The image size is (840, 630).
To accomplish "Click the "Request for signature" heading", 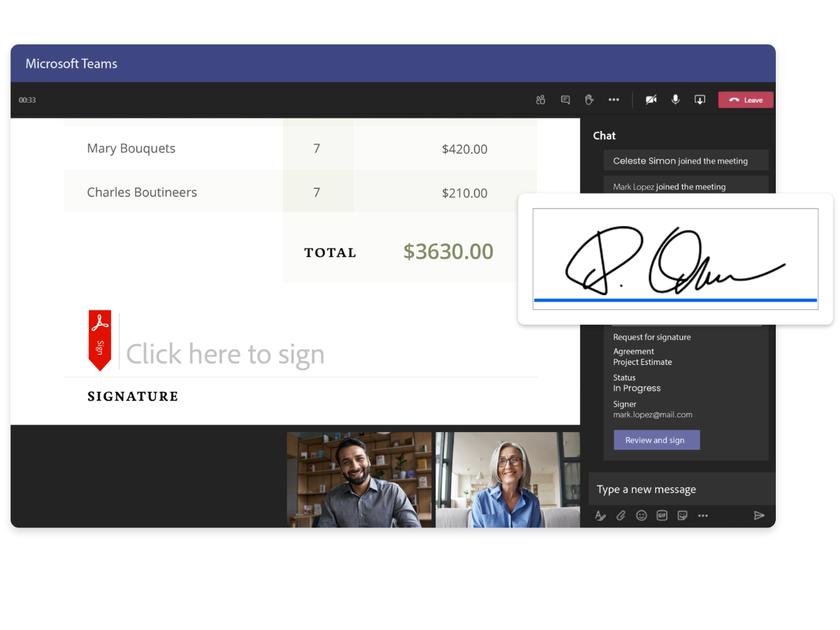I will point(652,337).
